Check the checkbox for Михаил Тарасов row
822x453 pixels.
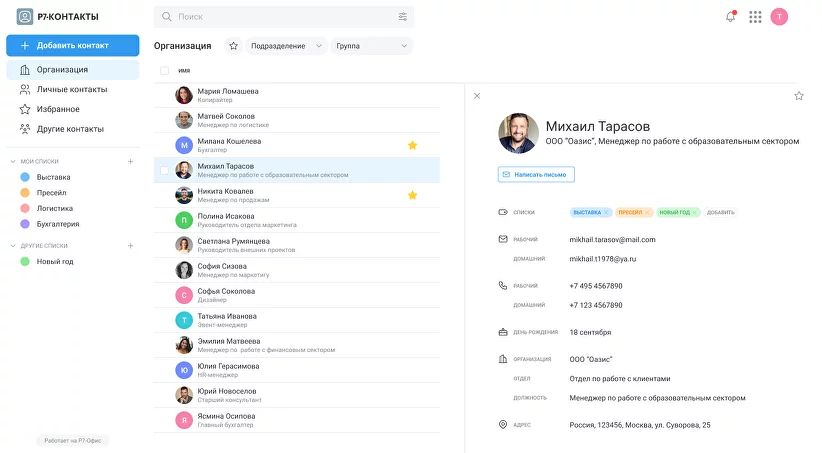[165, 170]
